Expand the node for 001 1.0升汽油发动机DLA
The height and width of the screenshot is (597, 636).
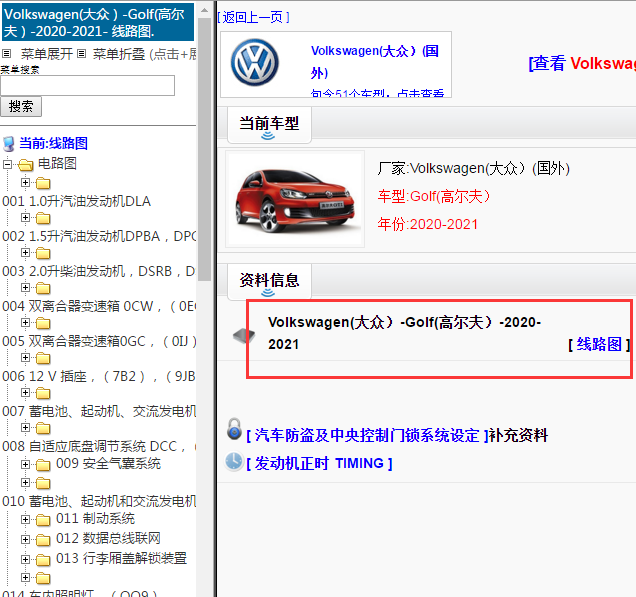tap(25, 183)
